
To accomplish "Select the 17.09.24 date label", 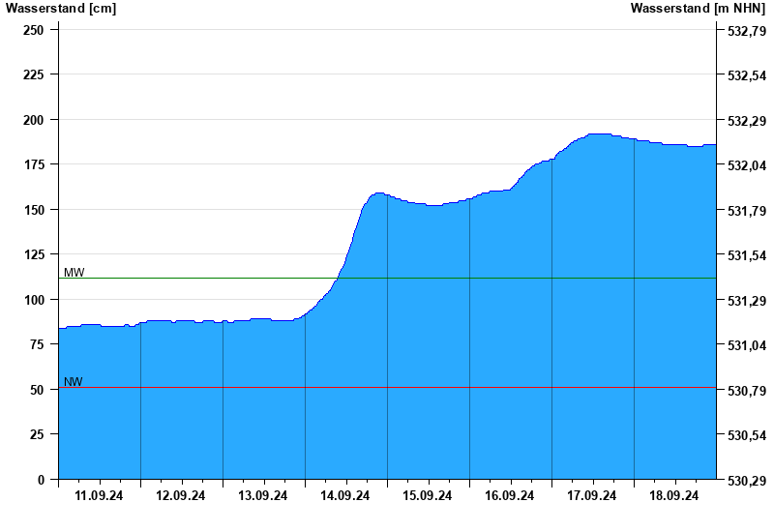I will pos(591,495).
